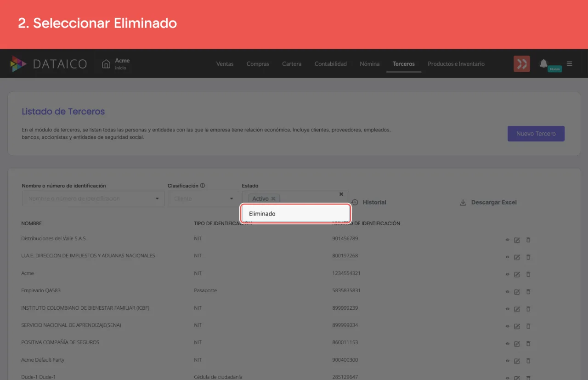Open the Contabilidad menu
The height and width of the screenshot is (380, 588).
point(331,64)
